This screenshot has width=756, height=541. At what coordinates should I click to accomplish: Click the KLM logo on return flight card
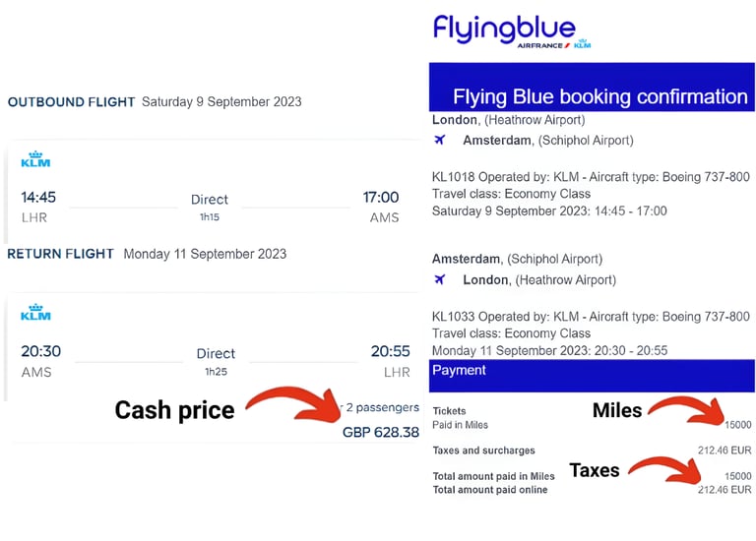(x=35, y=312)
